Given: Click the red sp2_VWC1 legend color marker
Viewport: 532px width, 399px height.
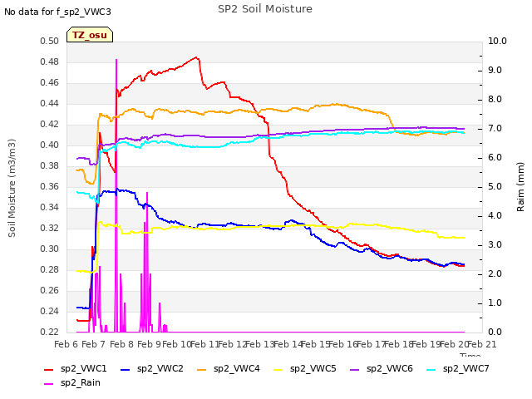Looking at the screenshot, I should 49,369.
